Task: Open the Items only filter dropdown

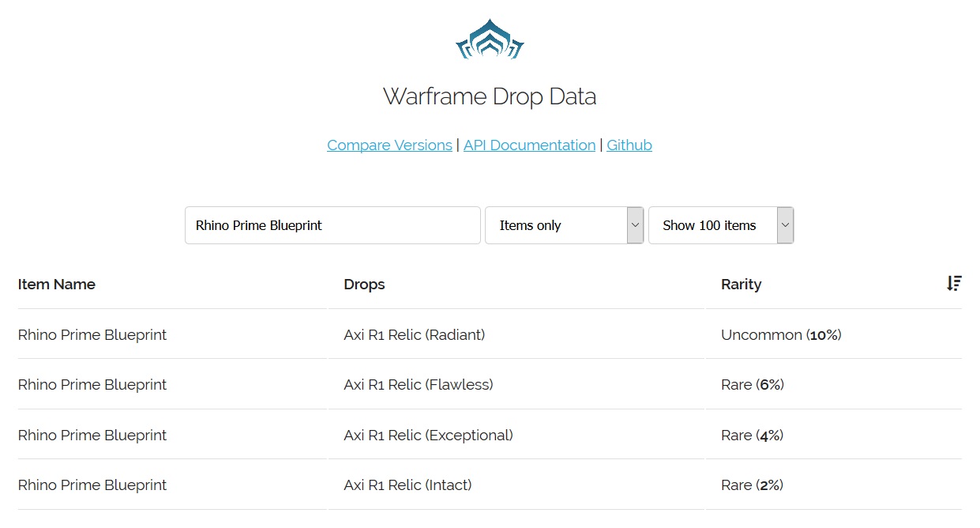Action: [x=564, y=225]
